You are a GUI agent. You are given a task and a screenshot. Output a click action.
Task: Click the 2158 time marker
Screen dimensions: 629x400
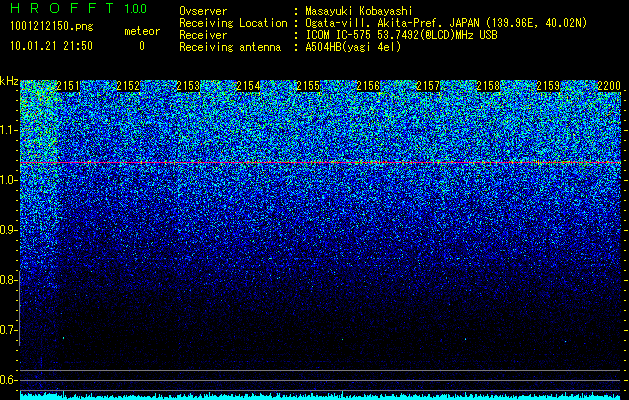[488, 86]
